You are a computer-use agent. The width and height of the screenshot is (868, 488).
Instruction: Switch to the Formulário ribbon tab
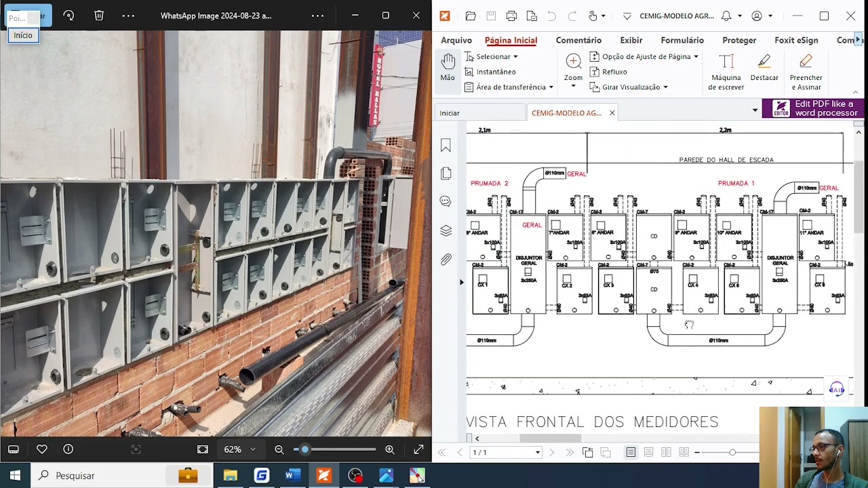point(682,41)
